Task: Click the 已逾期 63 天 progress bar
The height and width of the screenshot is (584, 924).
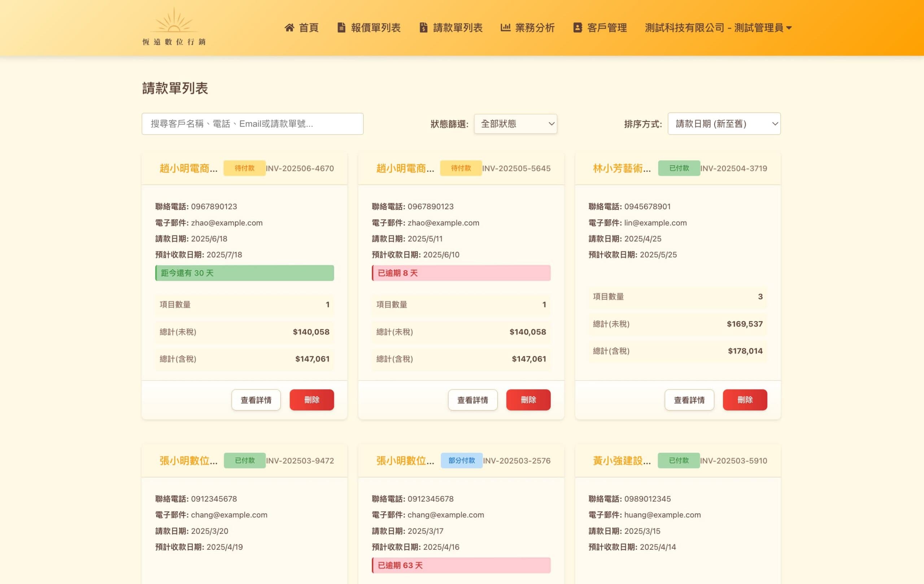Action: [x=461, y=565]
